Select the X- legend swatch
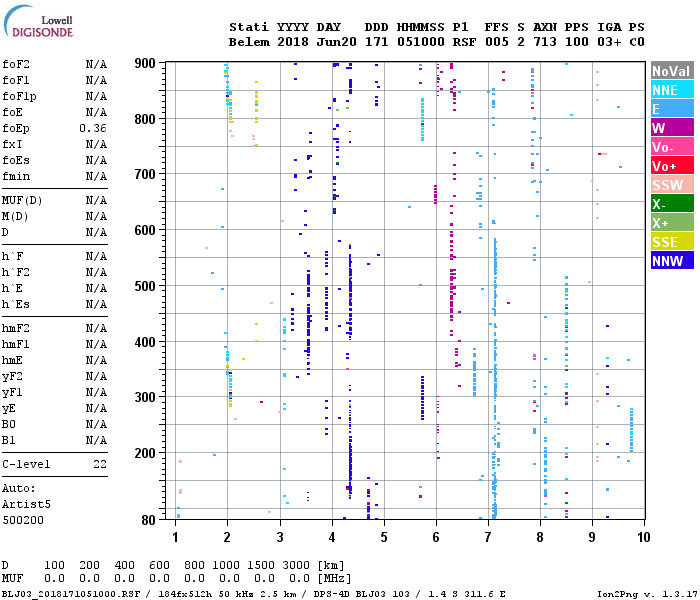700x600 pixels. point(672,204)
